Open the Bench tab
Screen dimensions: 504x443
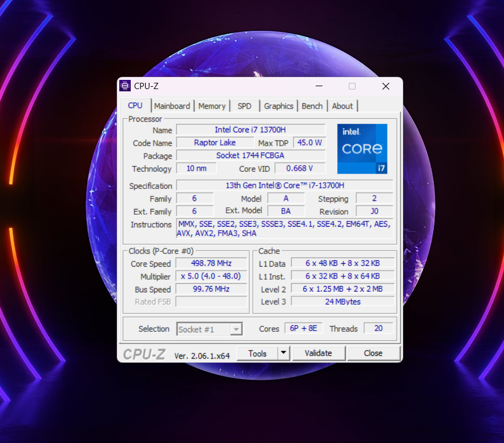(312, 106)
